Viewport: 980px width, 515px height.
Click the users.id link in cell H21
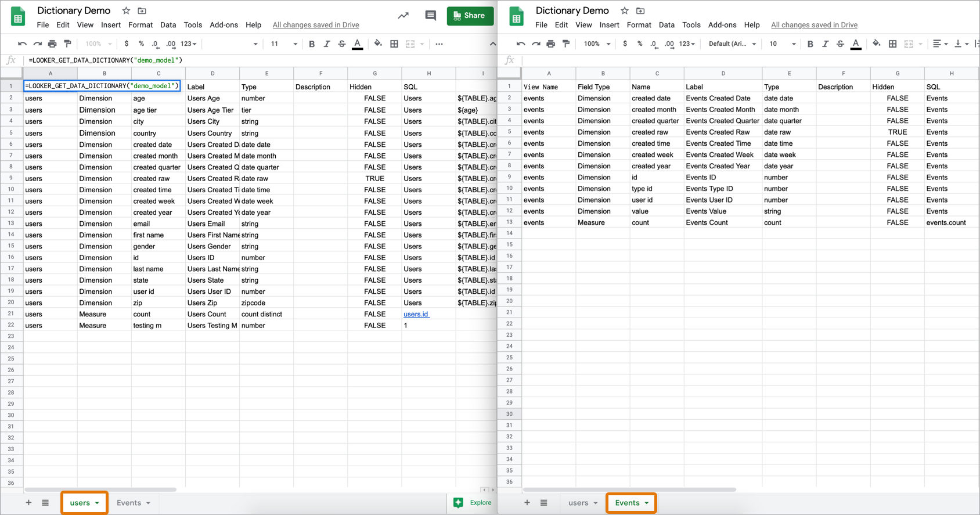[416, 314]
